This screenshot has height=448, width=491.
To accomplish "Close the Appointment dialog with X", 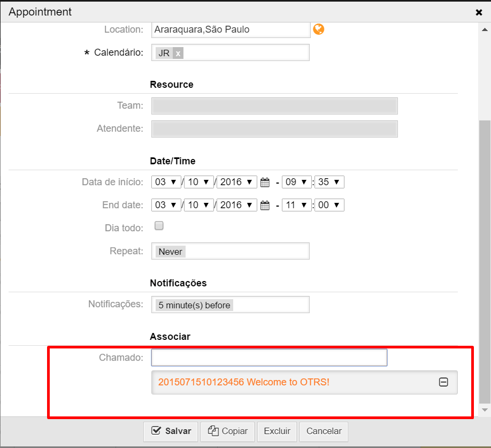I will [479, 12].
